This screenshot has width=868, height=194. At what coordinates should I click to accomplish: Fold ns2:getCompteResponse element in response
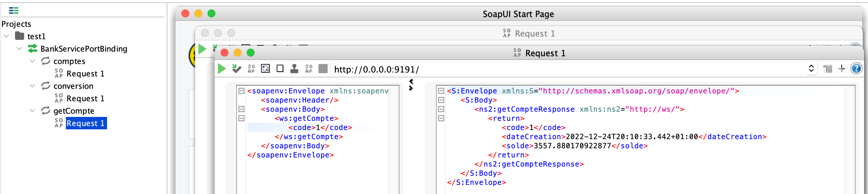tap(441, 109)
